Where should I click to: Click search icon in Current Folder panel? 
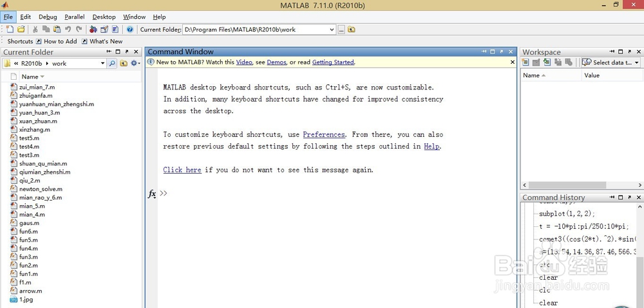point(111,63)
